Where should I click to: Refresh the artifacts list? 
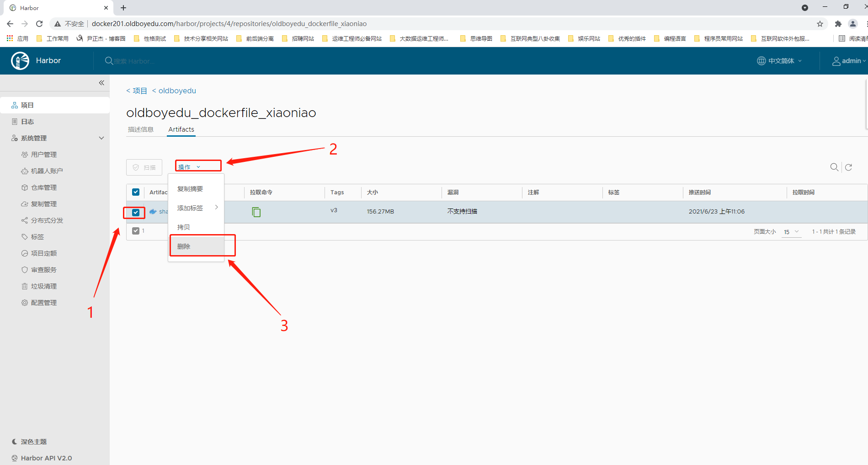[848, 167]
